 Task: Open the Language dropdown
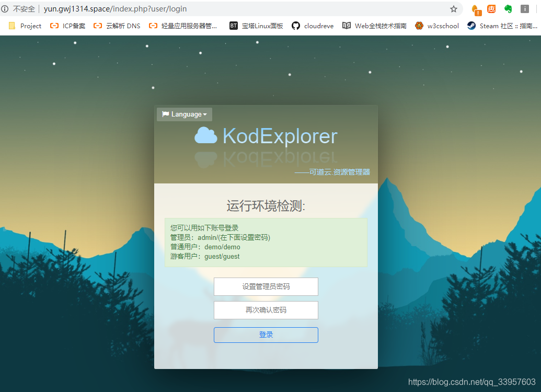(185, 114)
